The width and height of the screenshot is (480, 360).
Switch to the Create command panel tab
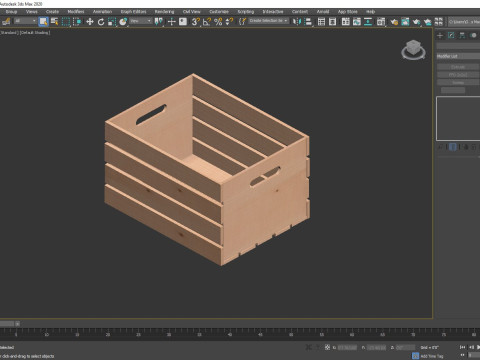click(x=440, y=35)
